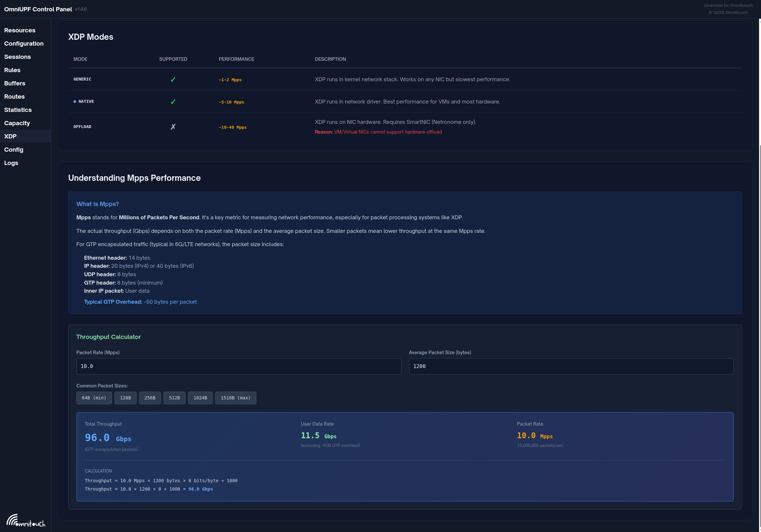Click the '10,000,000 packets/sec' text
The width and height of the screenshot is (761, 532).
[540, 446]
